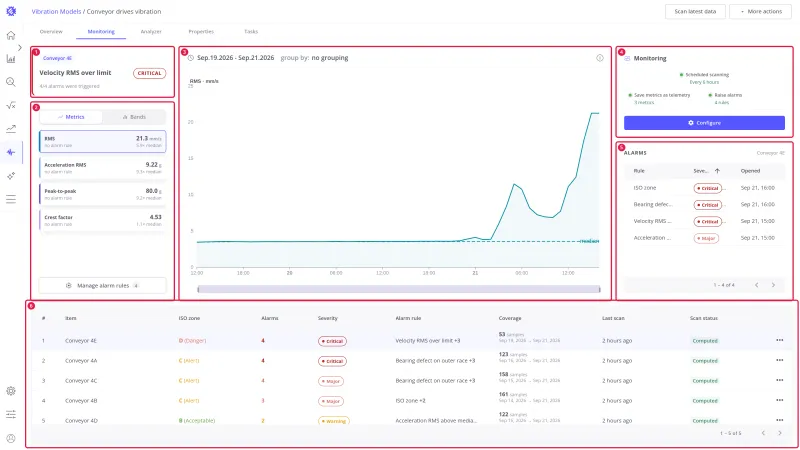
Task: Open Vibration Models breadcrumb link
Action: pyautogui.click(x=56, y=11)
